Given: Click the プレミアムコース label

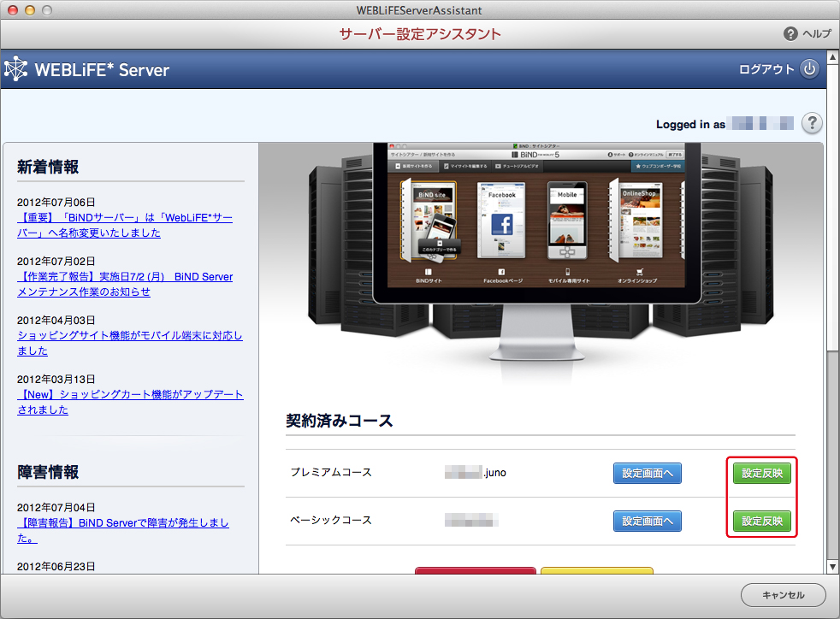Looking at the screenshot, I should 330,472.
